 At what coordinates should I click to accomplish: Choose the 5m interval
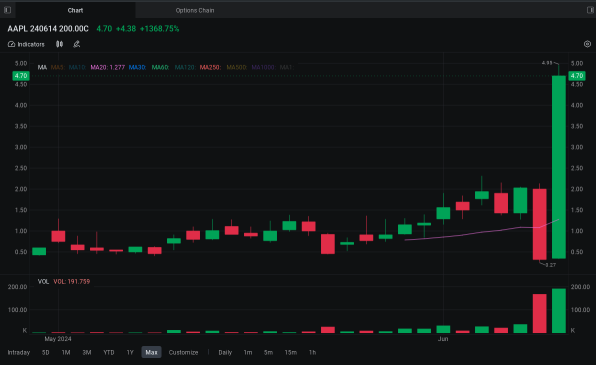pyautogui.click(x=268, y=352)
